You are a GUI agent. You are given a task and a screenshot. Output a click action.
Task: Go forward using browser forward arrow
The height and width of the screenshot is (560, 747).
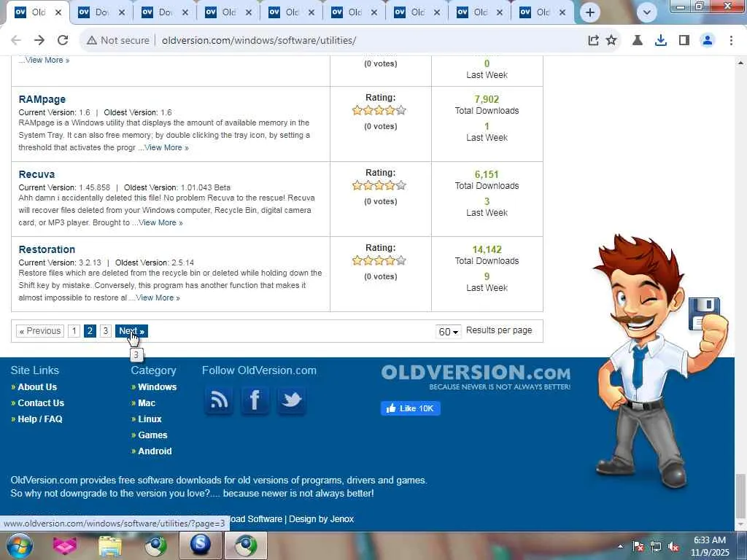tap(39, 41)
